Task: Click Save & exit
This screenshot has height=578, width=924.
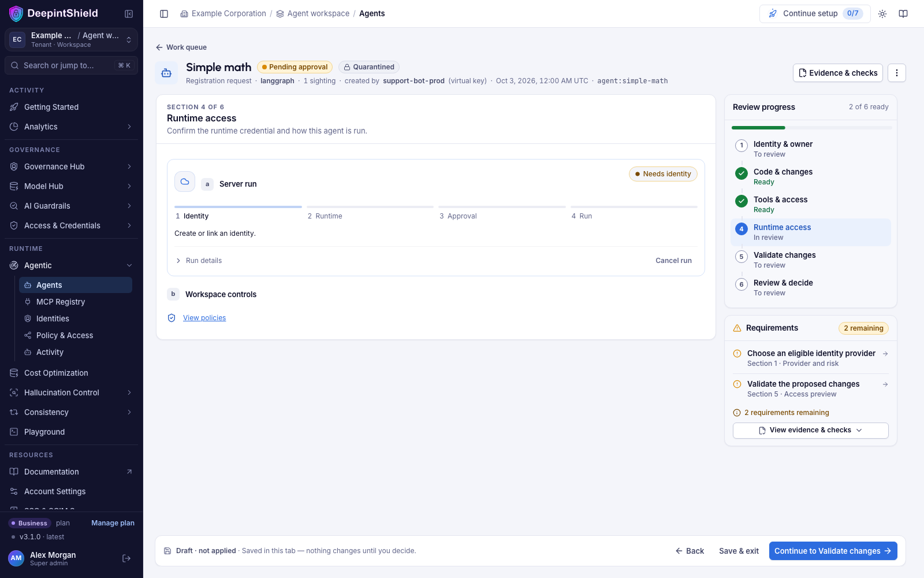Action: (739, 551)
